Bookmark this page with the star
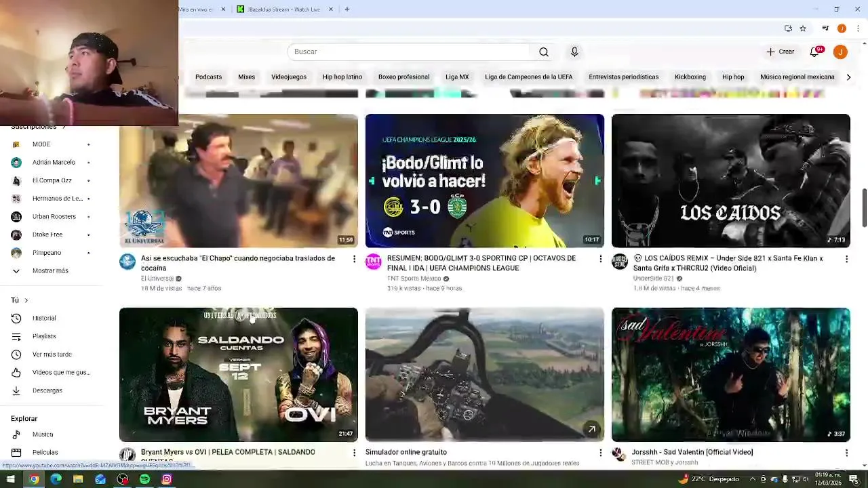Image resolution: width=868 pixels, height=488 pixels. (803, 28)
